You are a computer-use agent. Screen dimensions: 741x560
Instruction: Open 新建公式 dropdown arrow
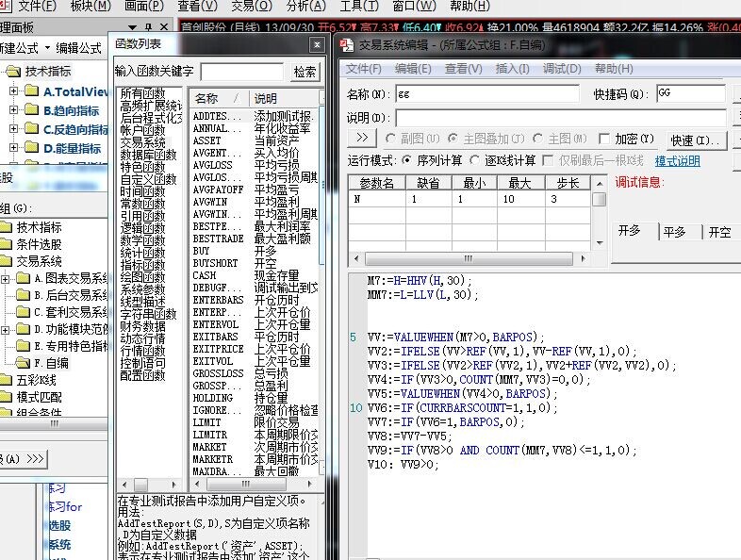(x=47, y=48)
